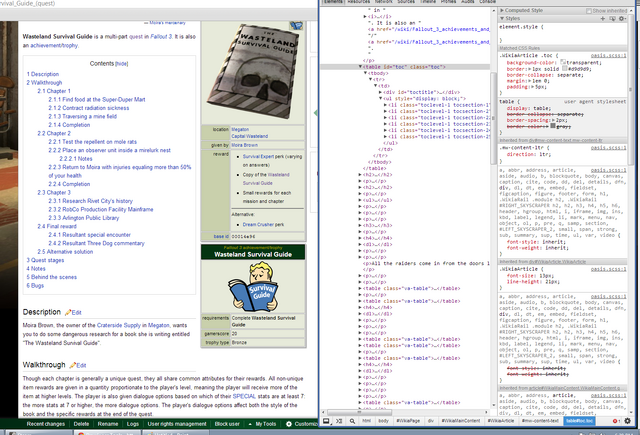Open the Wasteland Survival Guide book image
This screenshot has height=435, width=640.
(254, 72)
